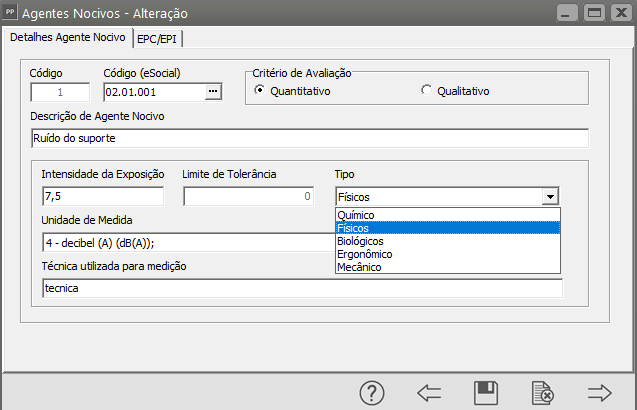Save changes using the floppy disk icon
637x410 pixels.
pyautogui.click(x=486, y=392)
